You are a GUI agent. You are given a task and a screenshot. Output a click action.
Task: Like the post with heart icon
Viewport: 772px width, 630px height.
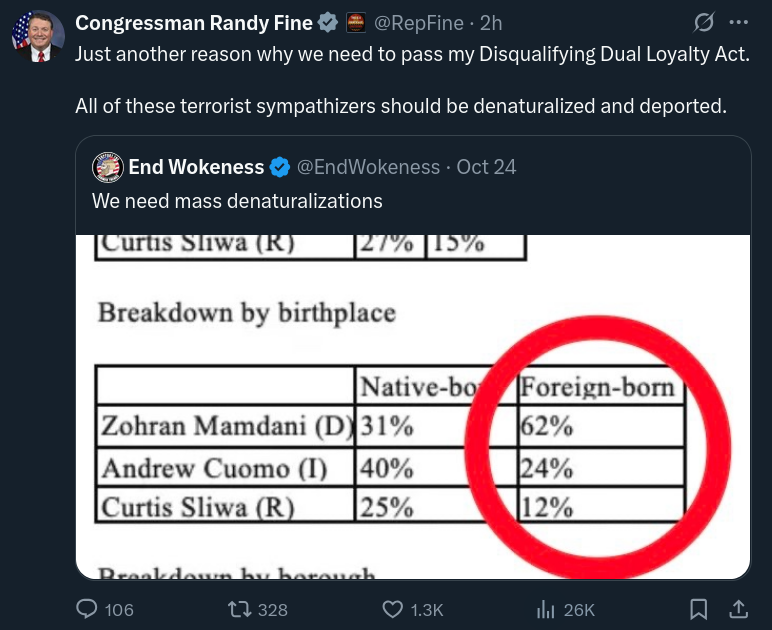(394, 609)
